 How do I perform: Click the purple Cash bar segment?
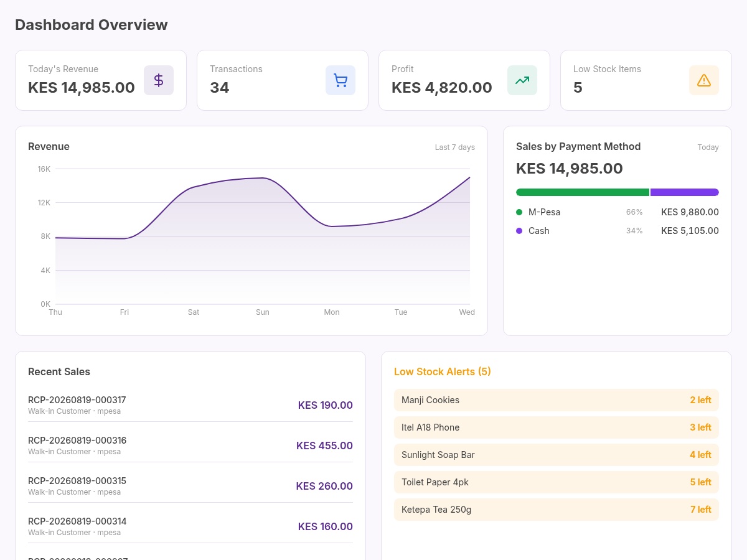coord(685,192)
